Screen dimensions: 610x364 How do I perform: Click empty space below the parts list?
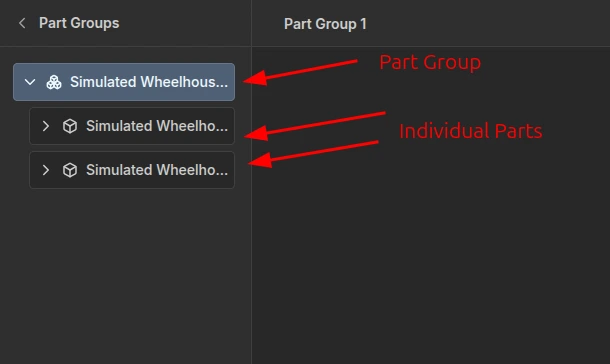(x=124, y=272)
